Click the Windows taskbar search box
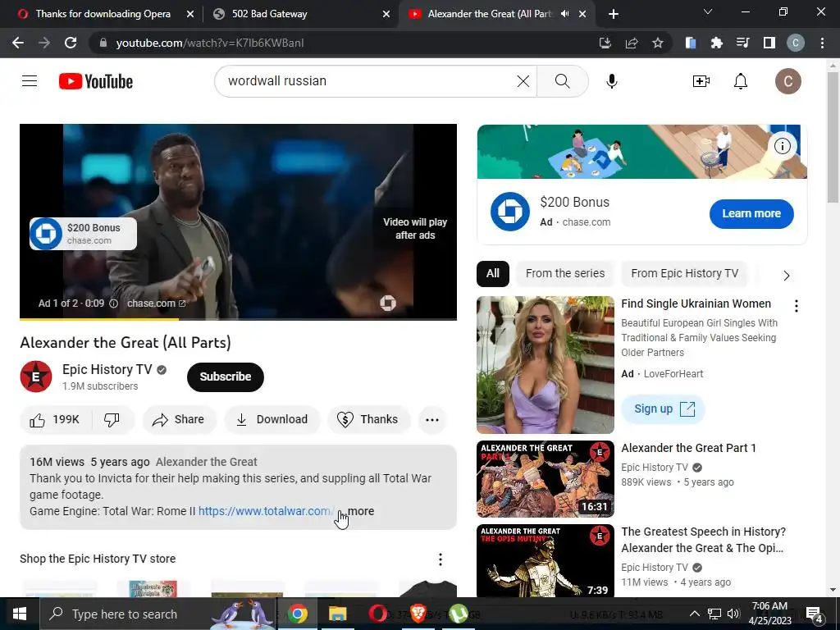This screenshot has width=840, height=630. [x=160, y=614]
